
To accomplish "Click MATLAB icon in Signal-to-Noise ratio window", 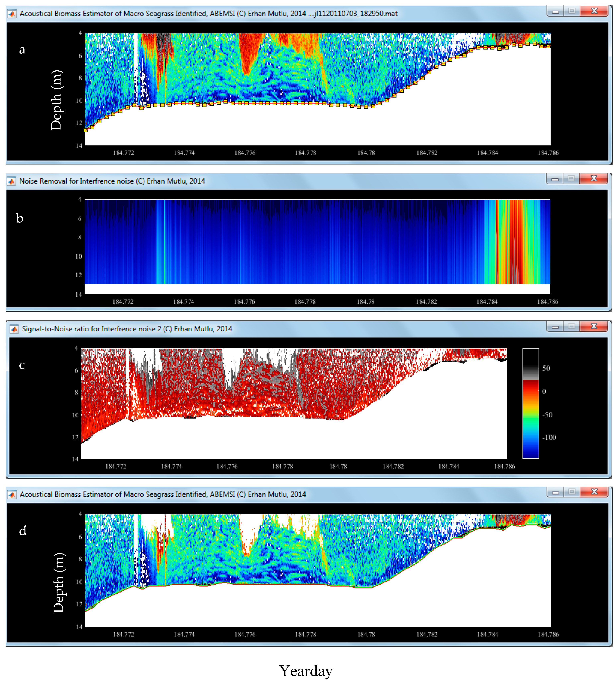I will click(14, 329).
